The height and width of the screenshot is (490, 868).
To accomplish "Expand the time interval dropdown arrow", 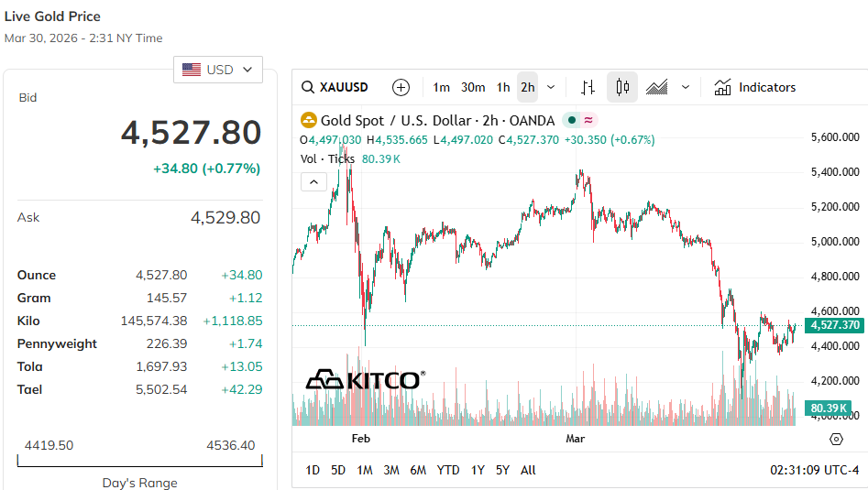I will coord(551,88).
